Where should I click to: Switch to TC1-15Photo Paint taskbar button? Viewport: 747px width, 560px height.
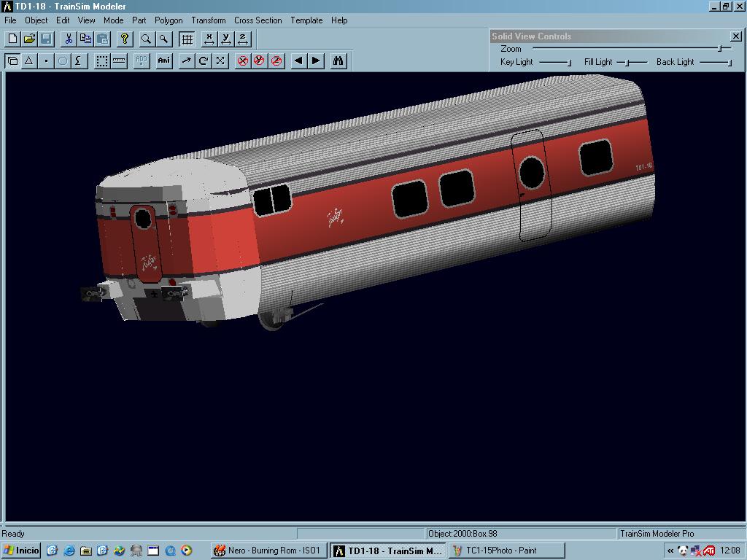506,551
